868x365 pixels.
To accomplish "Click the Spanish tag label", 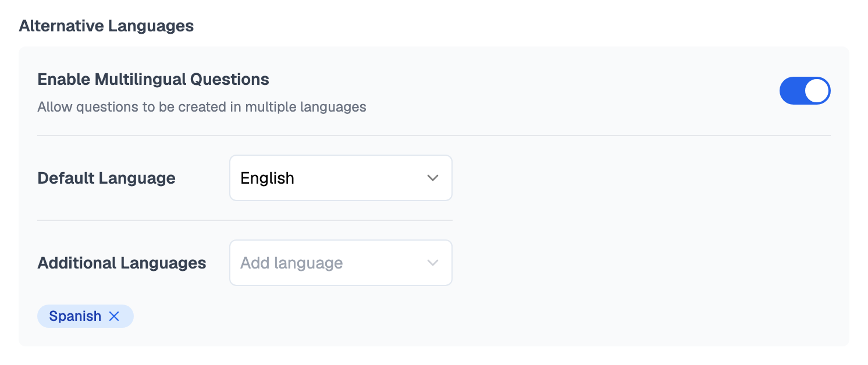I will pos(75,316).
